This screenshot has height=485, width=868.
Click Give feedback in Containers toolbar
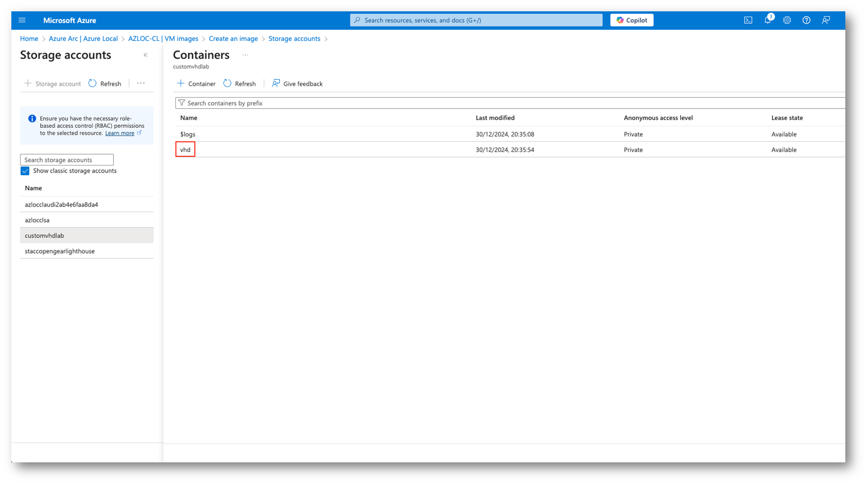tap(297, 84)
